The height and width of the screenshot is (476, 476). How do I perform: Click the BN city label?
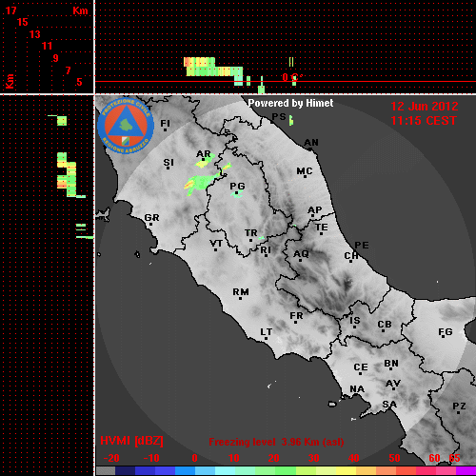click(391, 363)
